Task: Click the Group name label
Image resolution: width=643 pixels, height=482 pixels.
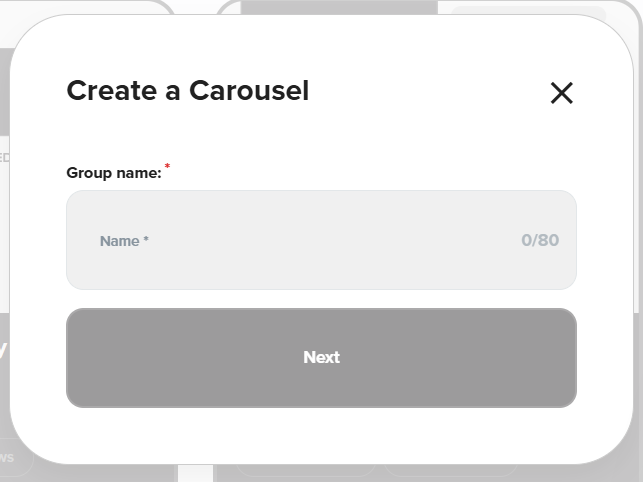Action: coord(113,173)
